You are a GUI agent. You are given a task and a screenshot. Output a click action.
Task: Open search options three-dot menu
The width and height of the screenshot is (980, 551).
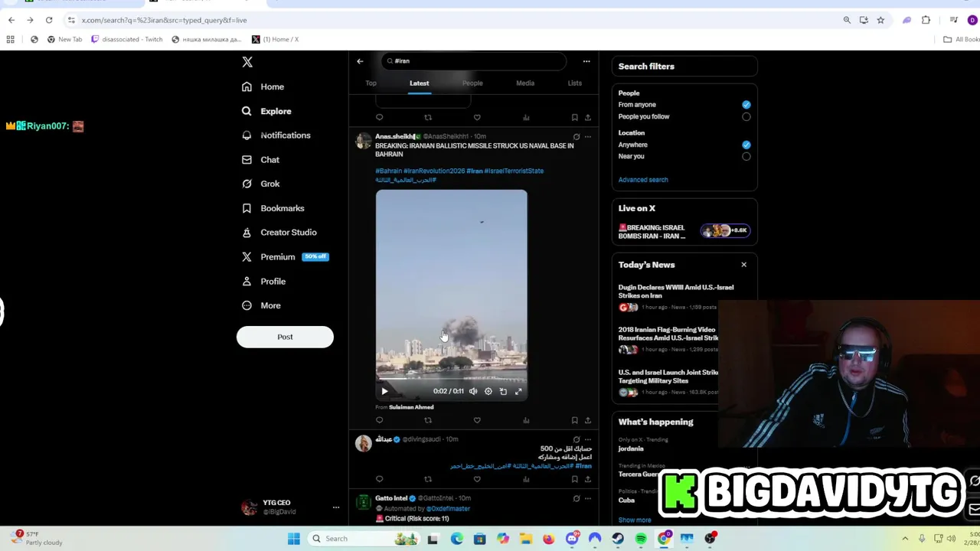click(586, 61)
